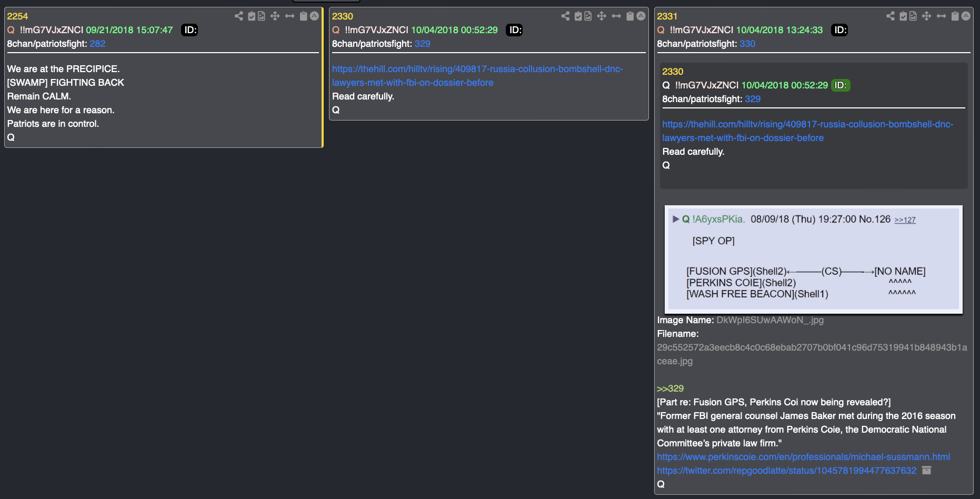Click the clipboard-check icon on post 2254
This screenshot has height=499, width=980.
[x=252, y=16]
